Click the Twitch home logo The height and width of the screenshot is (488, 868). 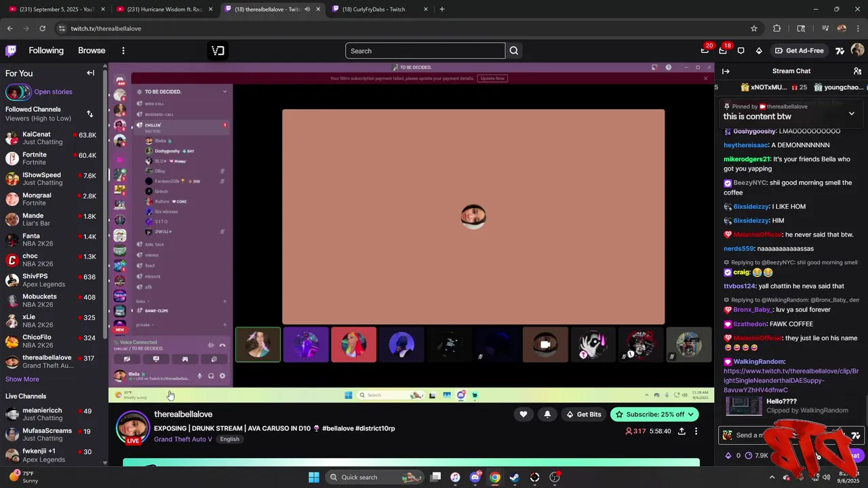11,51
